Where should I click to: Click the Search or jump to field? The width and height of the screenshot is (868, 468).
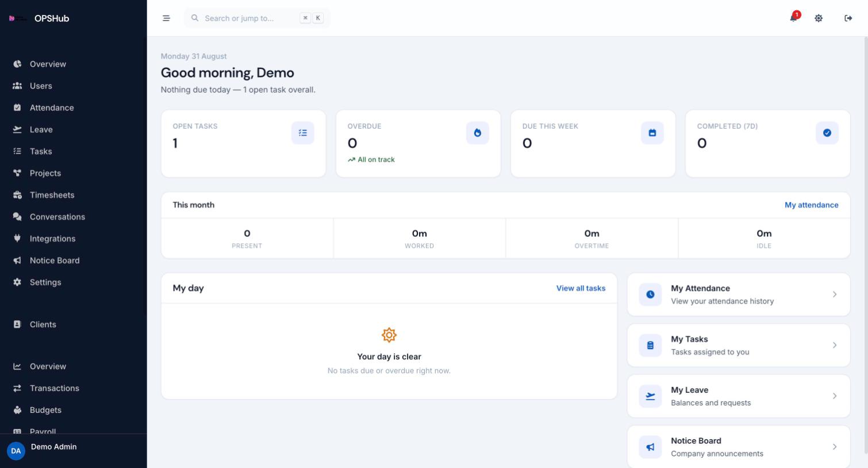pyautogui.click(x=257, y=18)
